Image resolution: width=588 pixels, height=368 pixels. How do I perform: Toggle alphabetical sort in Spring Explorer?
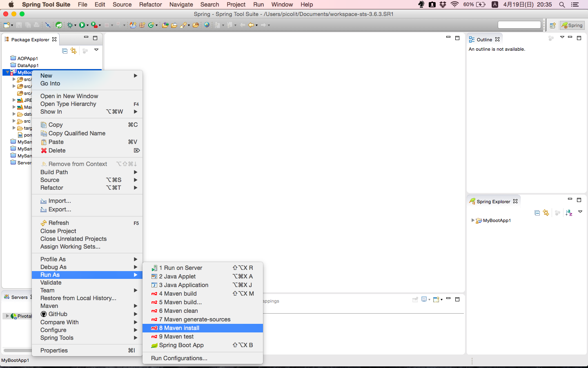[x=569, y=213]
